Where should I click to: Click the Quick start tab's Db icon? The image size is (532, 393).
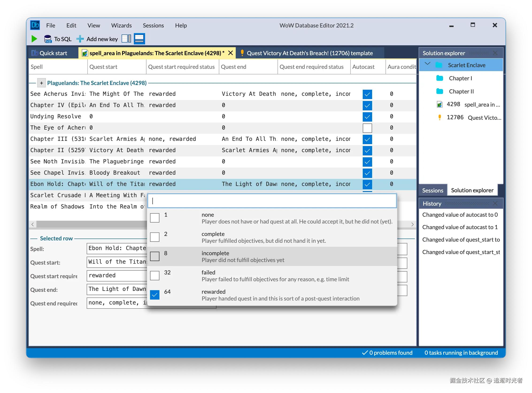(35, 53)
